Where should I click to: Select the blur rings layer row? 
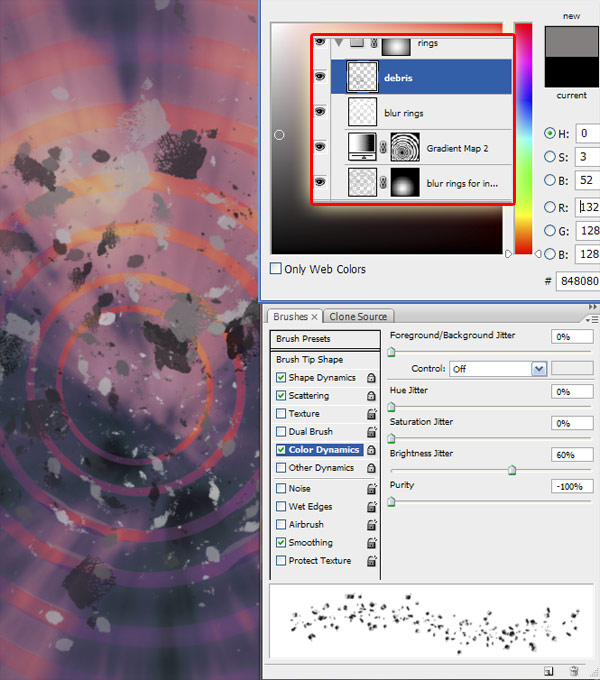tap(421, 112)
